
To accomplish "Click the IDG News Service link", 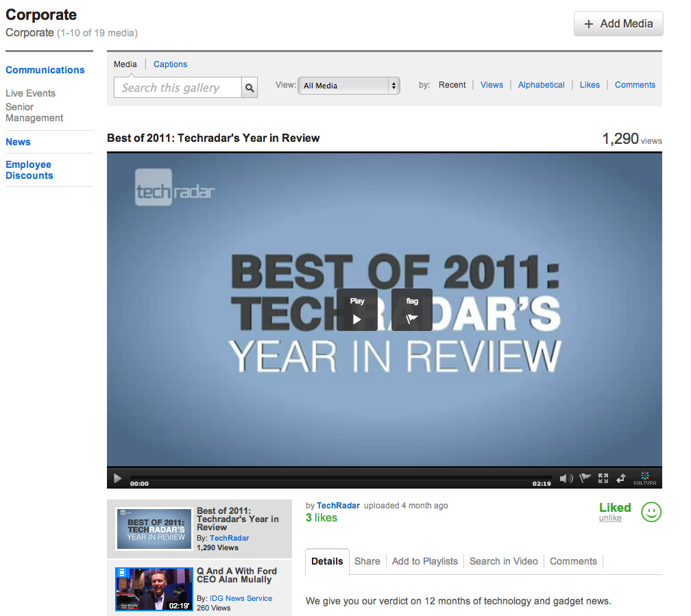I will [x=241, y=598].
